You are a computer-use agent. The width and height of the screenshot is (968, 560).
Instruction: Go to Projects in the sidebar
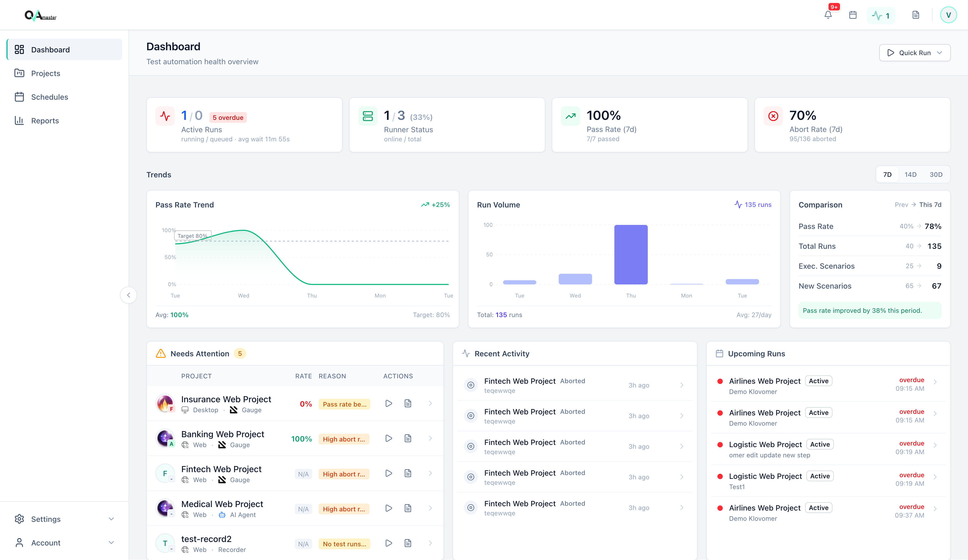[46, 73]
